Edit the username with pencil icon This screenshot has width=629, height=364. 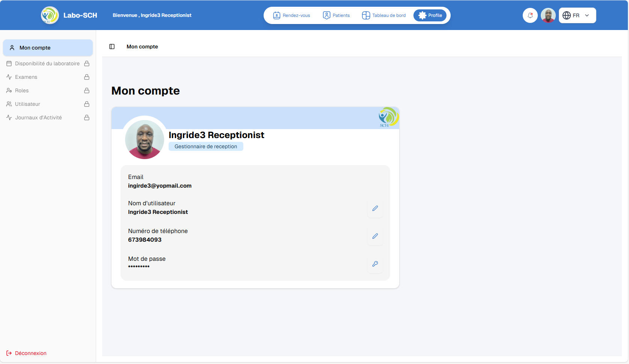[375, 208]
